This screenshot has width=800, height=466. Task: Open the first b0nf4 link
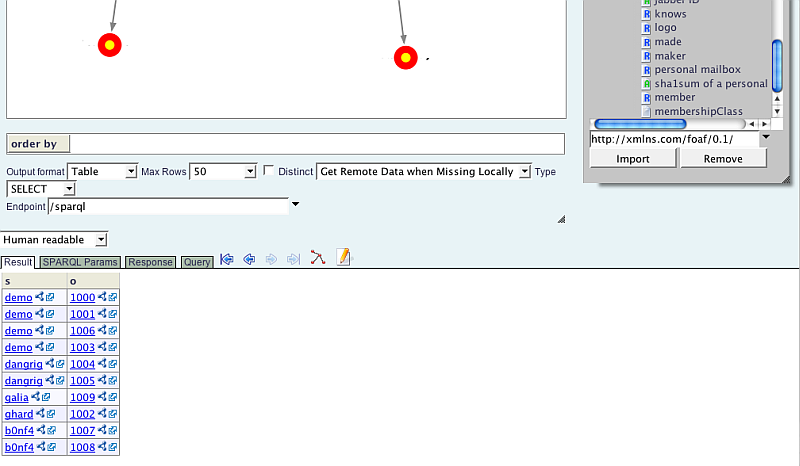(19, 430)
